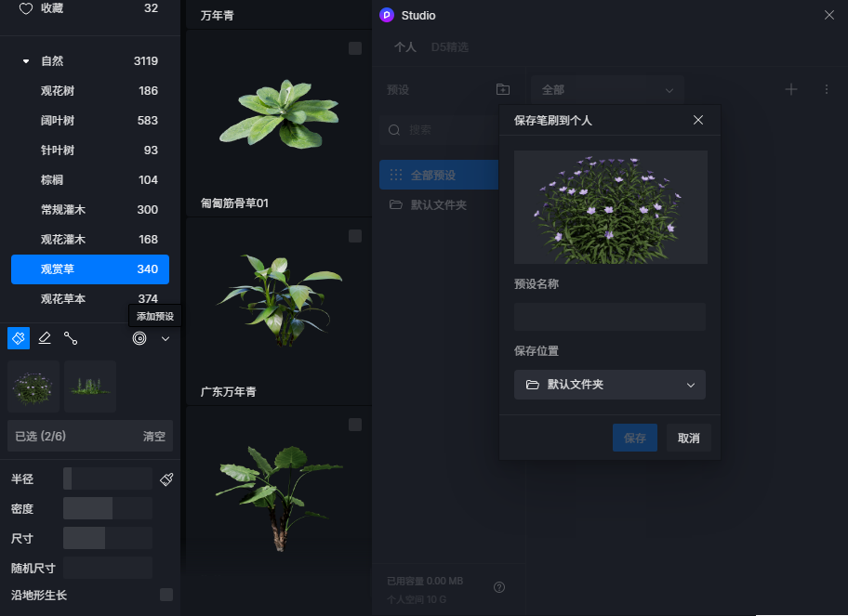The width and height of the screenshot is (848, 616).
Task: Click the help question mark icon
Action: 499,587
